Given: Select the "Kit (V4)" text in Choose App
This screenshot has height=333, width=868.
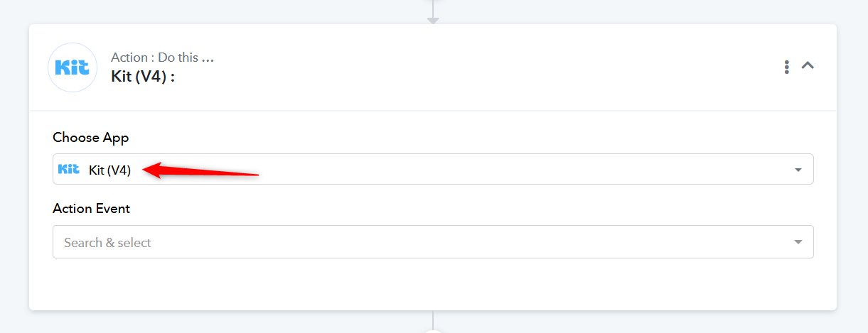Looking at the screenshot, I should pos(109,170).
